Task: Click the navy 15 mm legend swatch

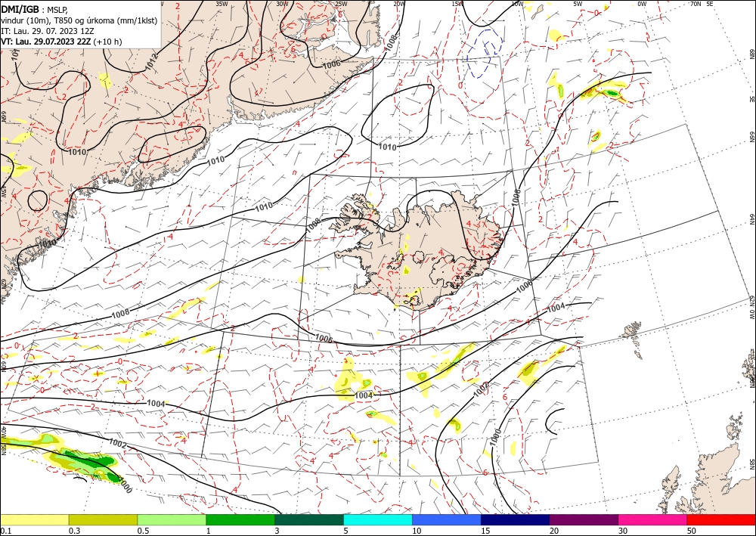Action: 516,519
